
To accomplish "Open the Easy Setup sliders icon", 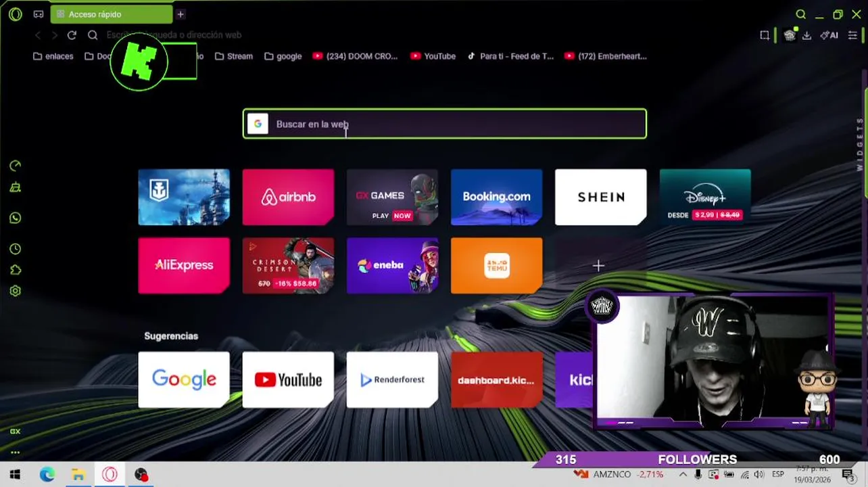I will [852, 35].
